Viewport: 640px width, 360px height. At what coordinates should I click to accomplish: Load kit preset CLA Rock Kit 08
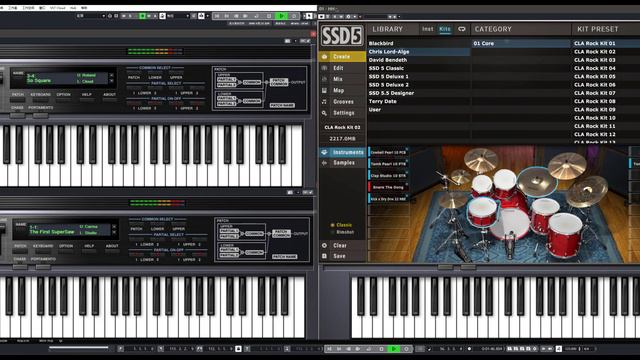[x=605, y=101]
